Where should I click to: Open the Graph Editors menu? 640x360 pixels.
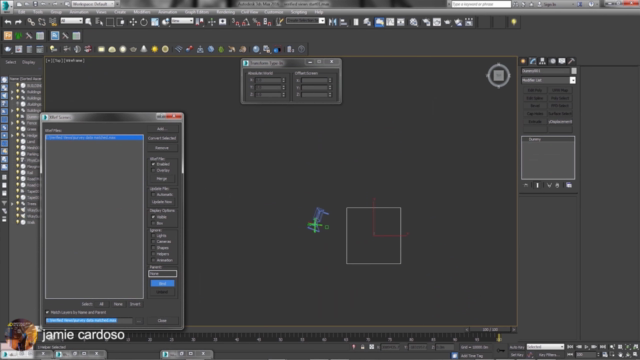click(197, 12)
